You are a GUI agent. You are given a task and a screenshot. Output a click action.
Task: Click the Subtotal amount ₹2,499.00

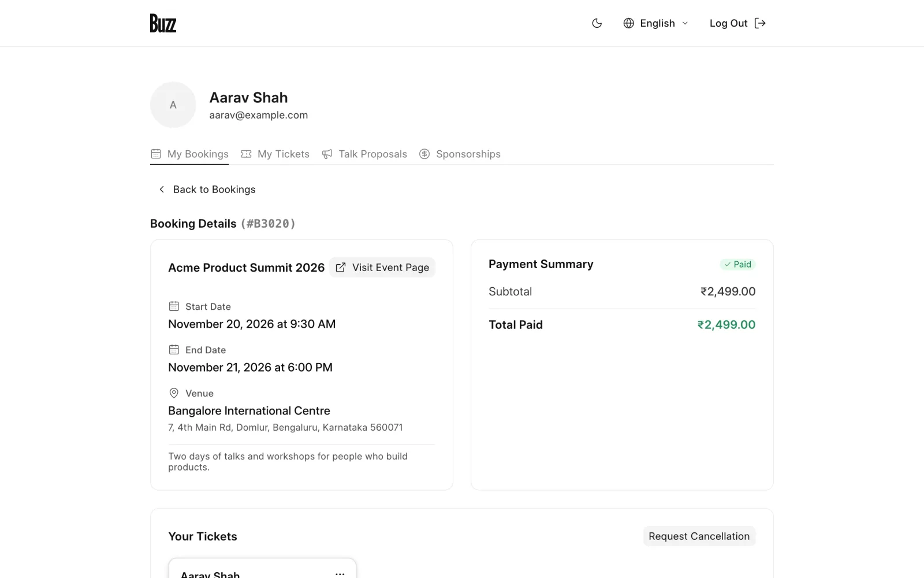click(728, 292)
